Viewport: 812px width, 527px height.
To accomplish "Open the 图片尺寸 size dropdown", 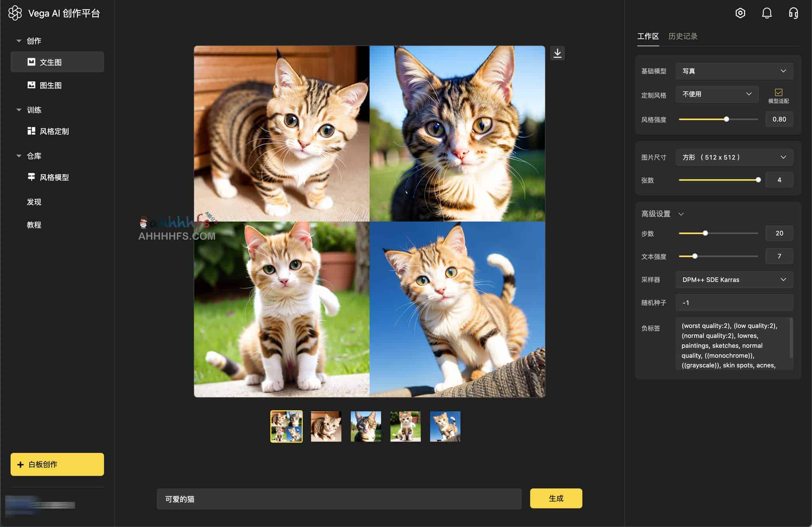I will tap(734, 157).
